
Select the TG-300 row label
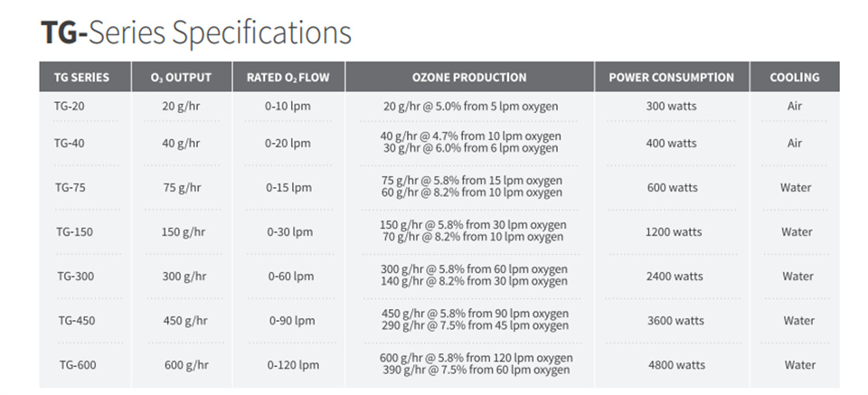[76, 276]
